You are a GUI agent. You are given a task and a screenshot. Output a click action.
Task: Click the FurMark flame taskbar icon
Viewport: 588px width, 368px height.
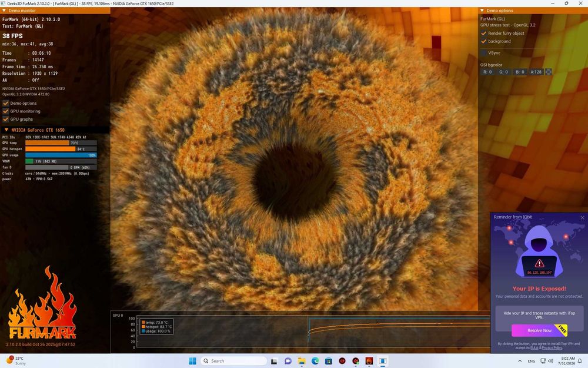tap(369, 361)
